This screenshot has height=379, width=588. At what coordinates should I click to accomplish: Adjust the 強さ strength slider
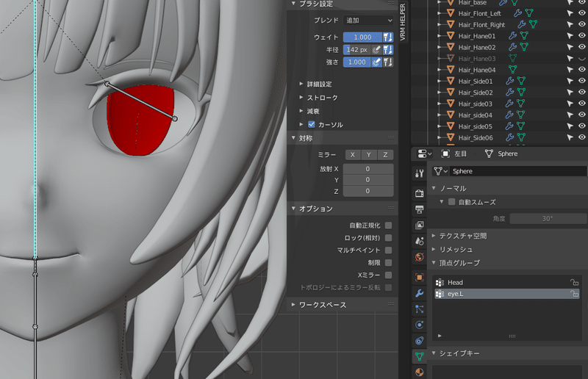[x=357, y=62]
